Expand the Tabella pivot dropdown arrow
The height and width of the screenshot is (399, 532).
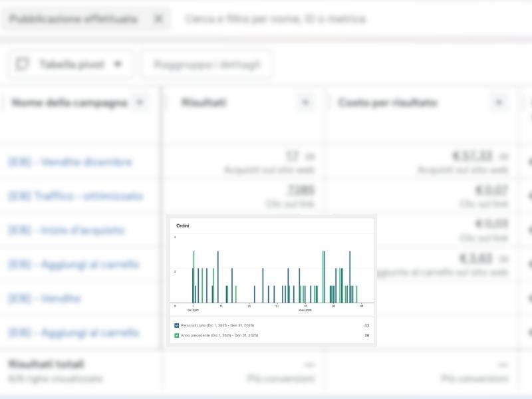click(118, 65)
